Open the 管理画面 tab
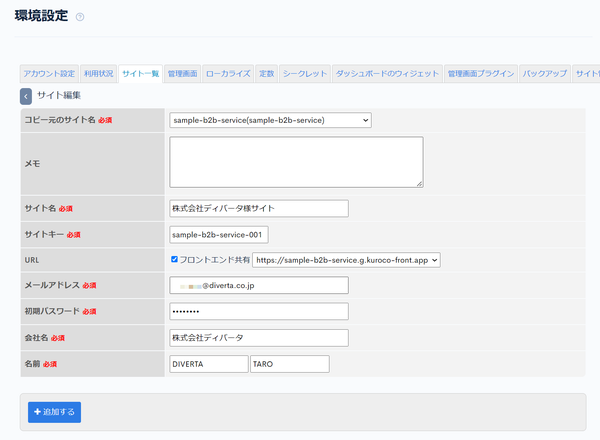 pyautogui.click(x=183, y=73)
